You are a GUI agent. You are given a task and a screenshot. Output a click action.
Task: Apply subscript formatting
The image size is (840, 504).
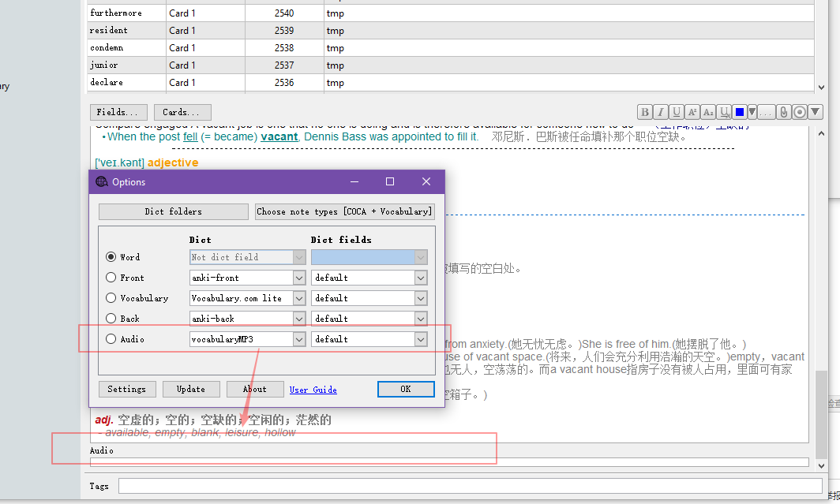click(708, 112)
